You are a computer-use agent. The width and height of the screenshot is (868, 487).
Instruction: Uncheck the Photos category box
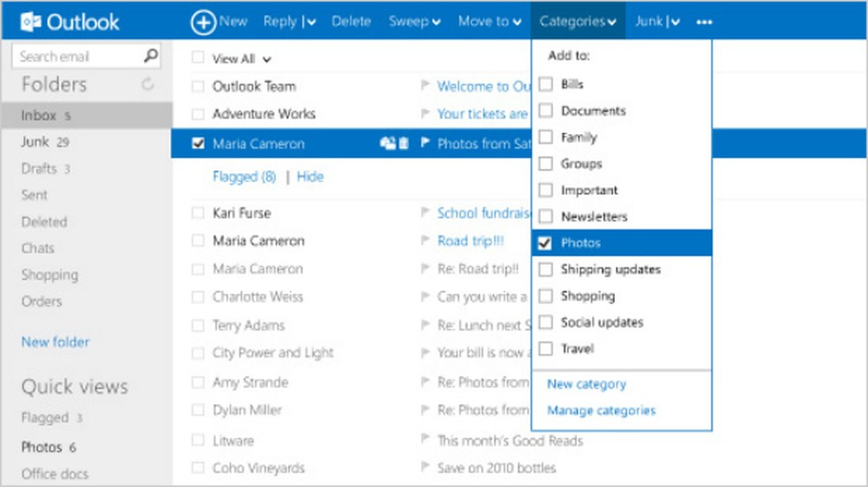point(545,243)
